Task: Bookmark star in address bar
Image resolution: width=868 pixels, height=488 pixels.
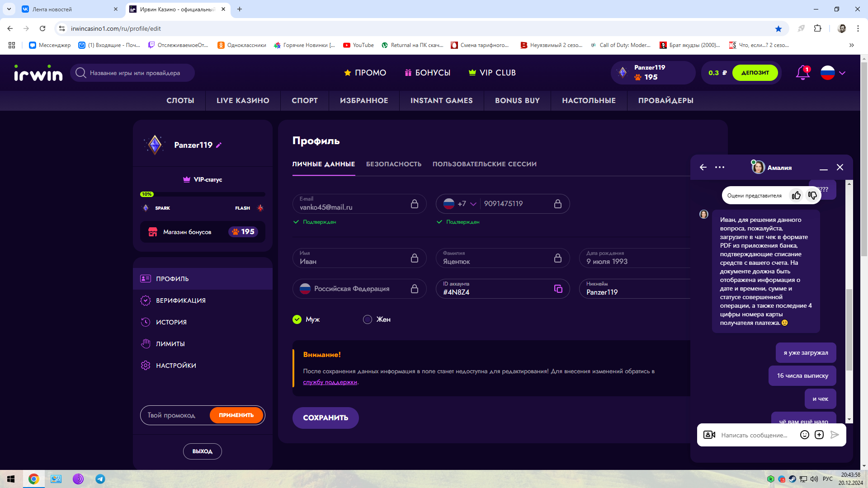Action: pyautogui.click(x=778, y=28)
